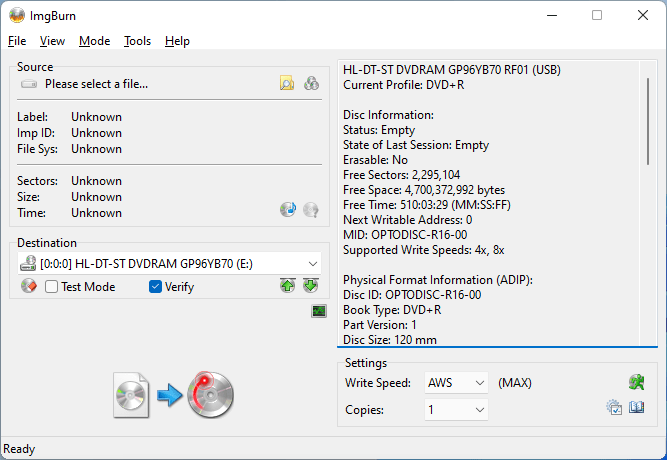Maximize the ImgBurn window

pos(597,15)
